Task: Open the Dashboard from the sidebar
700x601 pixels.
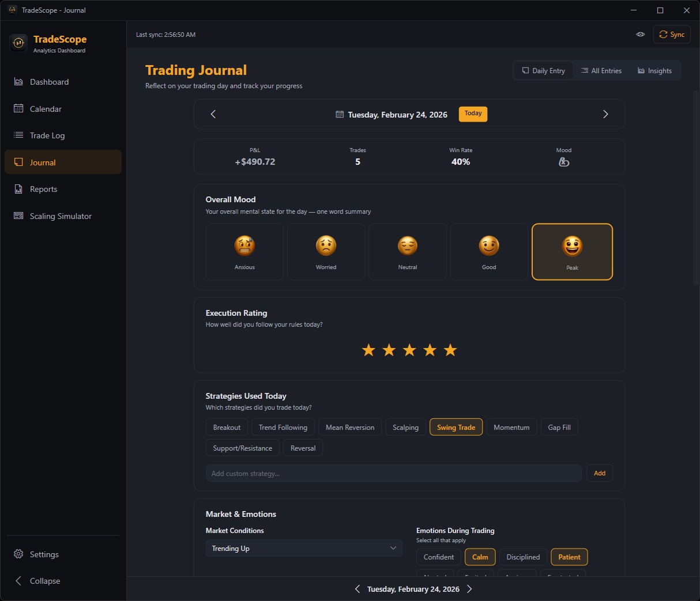Action: (49, 82)
